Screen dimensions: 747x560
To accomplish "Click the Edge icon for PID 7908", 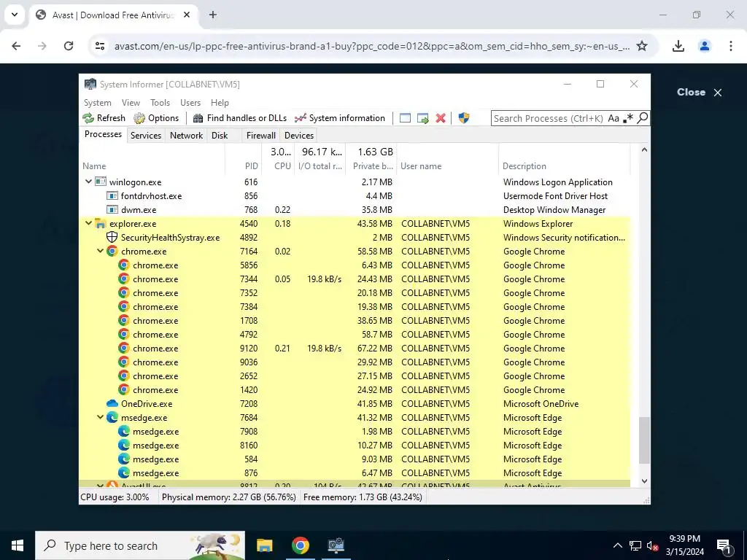I will (124, 431).
